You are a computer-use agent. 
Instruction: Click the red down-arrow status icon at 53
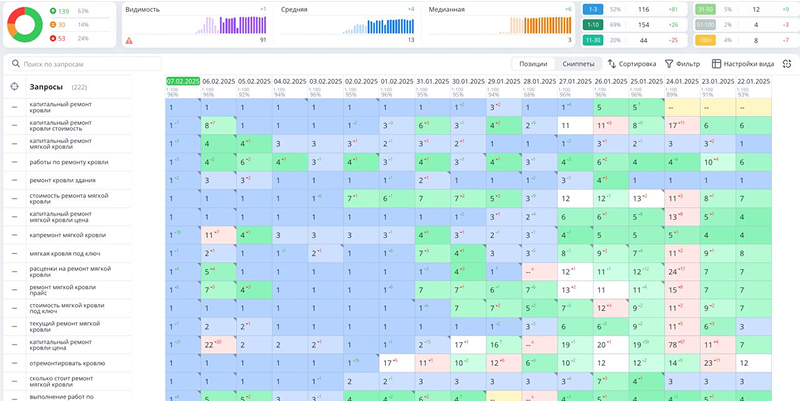point(53,38)
